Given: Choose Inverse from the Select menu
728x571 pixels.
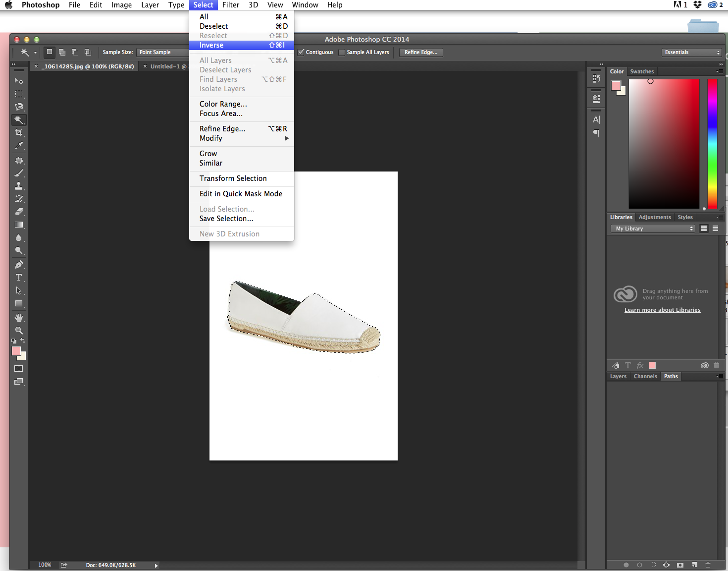Looking at the screenshot, I should point(242,45).
